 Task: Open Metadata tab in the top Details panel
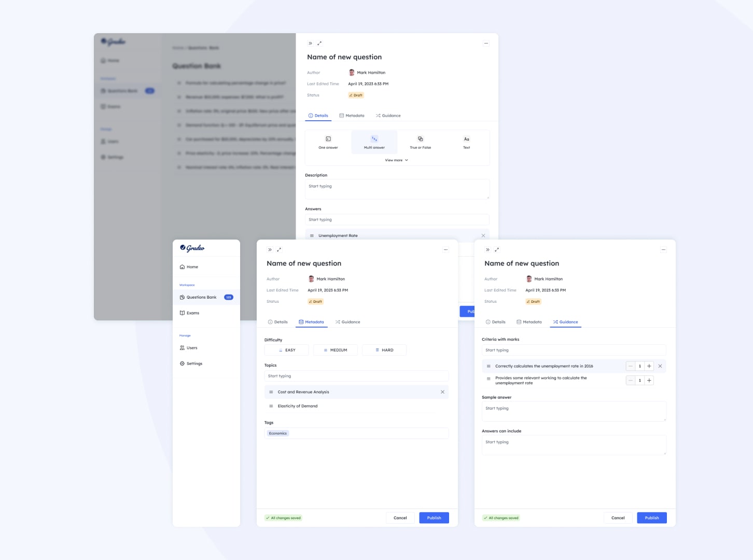pos(352,116)
